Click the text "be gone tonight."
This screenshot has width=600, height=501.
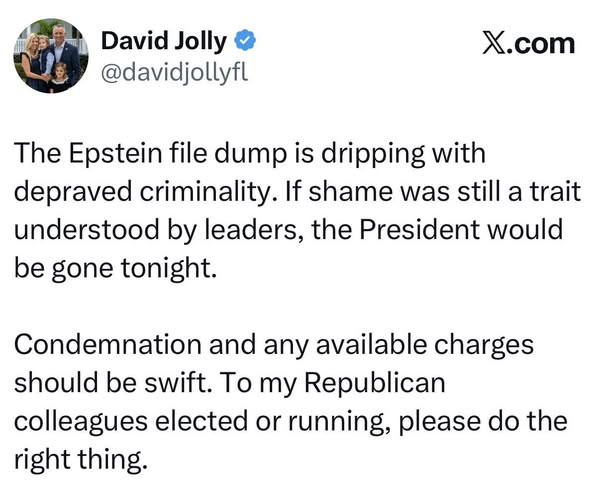point(115,267)
